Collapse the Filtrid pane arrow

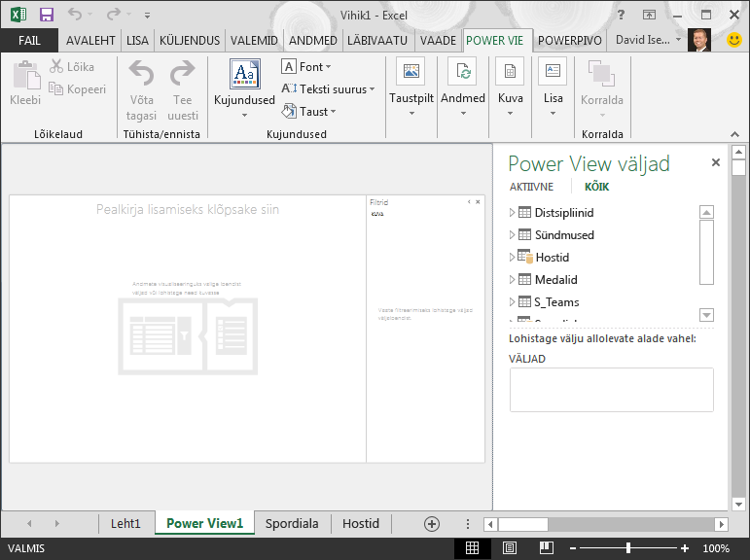pyautogui.click(x=469, y=202)
